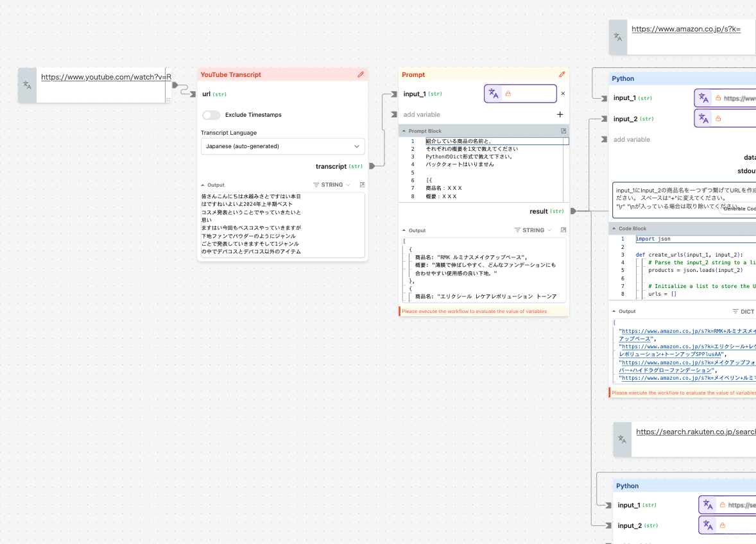Click the translate icon on the YouTube URL node
Viewport: 756px width, 544px height.
[27, 85]
